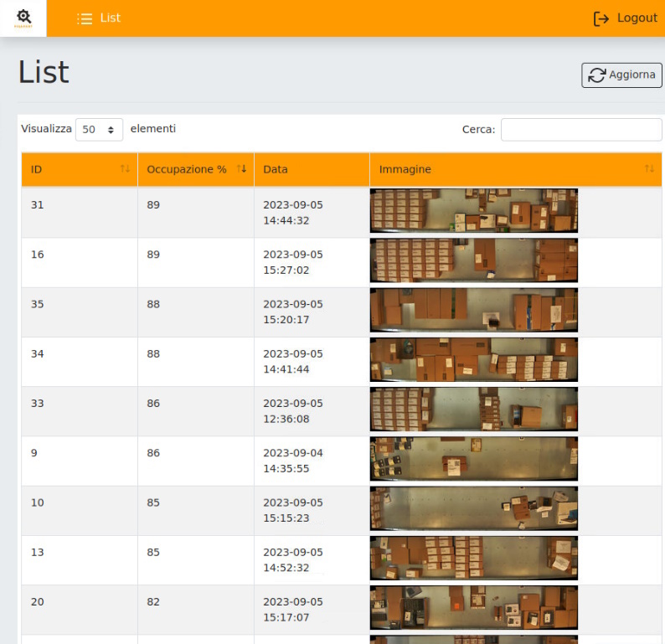
Task: Click the ID column header label
Action: tap(37, 170)
